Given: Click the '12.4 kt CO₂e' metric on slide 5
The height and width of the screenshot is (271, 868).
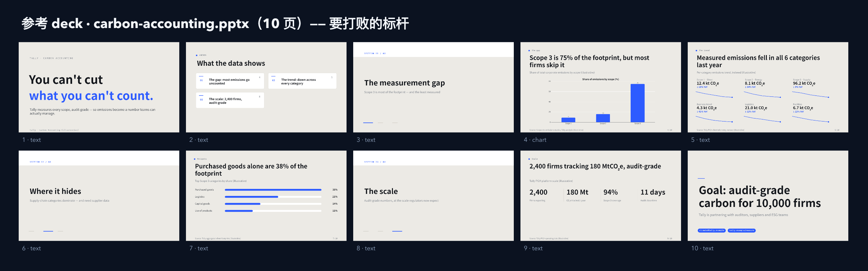Looking at the screenshot, I should tap(708, 83).
